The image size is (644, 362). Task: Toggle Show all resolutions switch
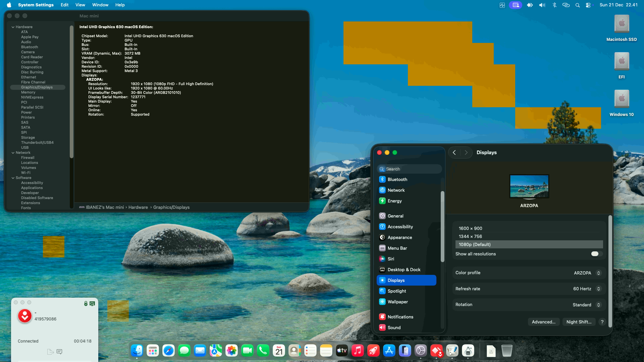click(596, 254)
